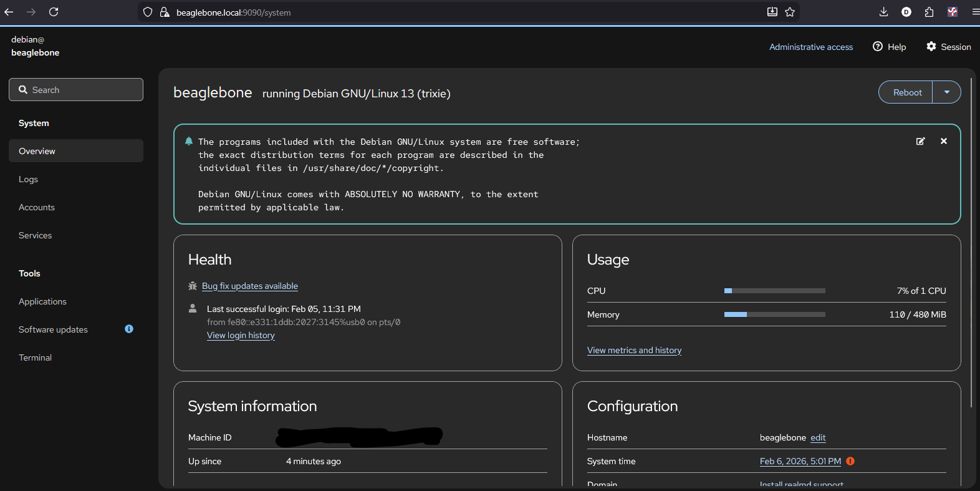Viewport: 980px width, 491px height.
Task: Click the system time warning icon
Action: click(x=850, y=461)
